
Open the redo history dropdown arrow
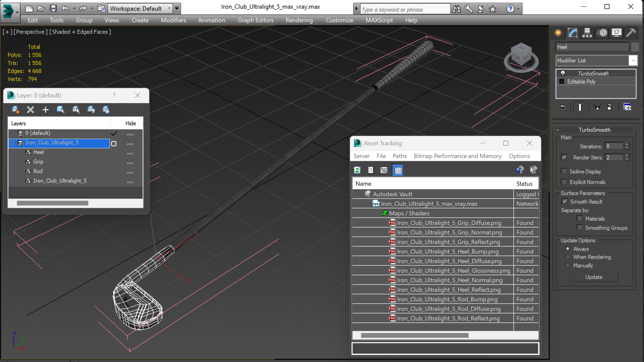[92, 9]
